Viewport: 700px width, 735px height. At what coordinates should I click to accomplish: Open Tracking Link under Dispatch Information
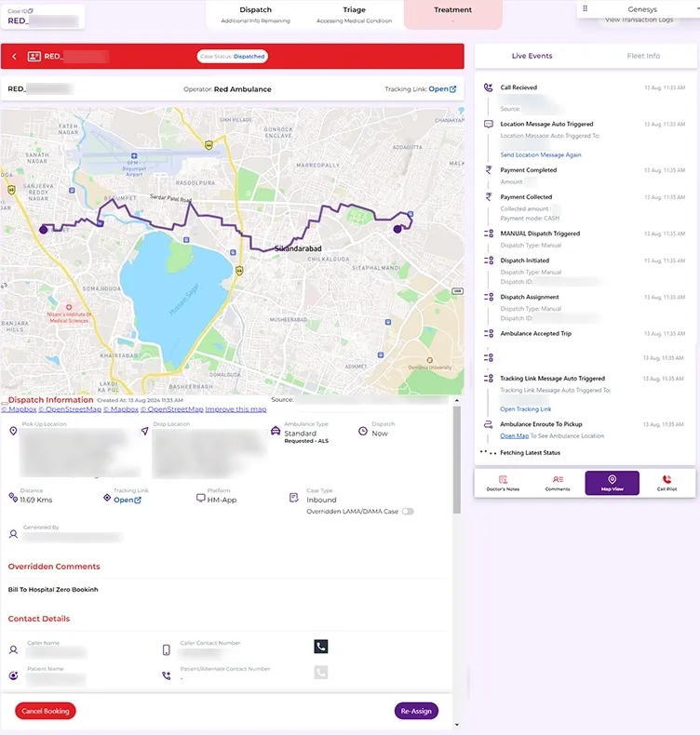coord(127,501)
